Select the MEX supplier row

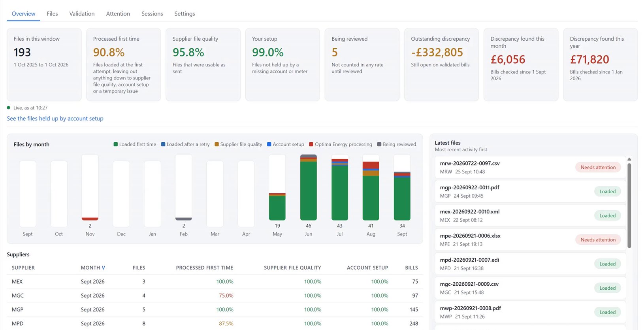tap(215, 281)
